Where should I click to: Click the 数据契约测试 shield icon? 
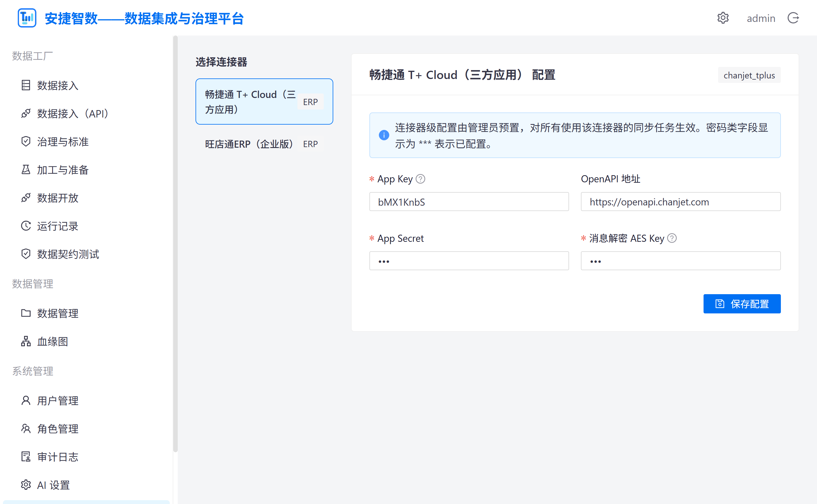coord(26,254)
